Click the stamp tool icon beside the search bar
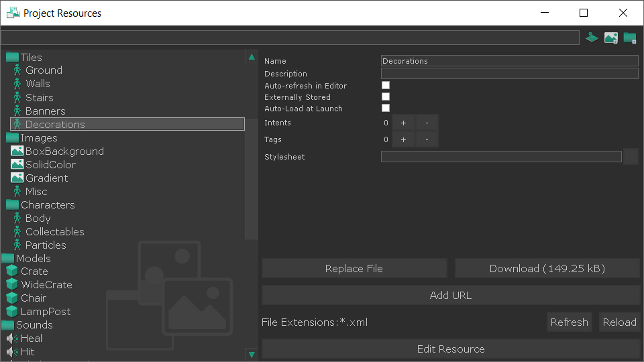 [592, 38]
